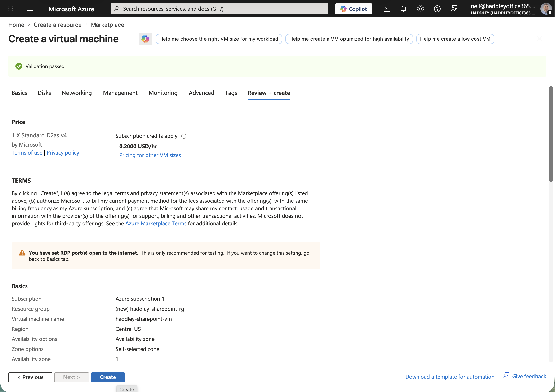
Task: Click the RDP warning triangle icon
Action: click(x=22, y=253)
